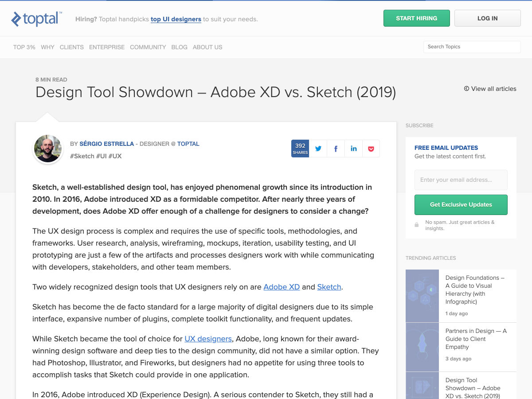Click Get Exclusive Updates button
Image resolution: width=532 pixels, height=399 pixels.
coord(461,205)
